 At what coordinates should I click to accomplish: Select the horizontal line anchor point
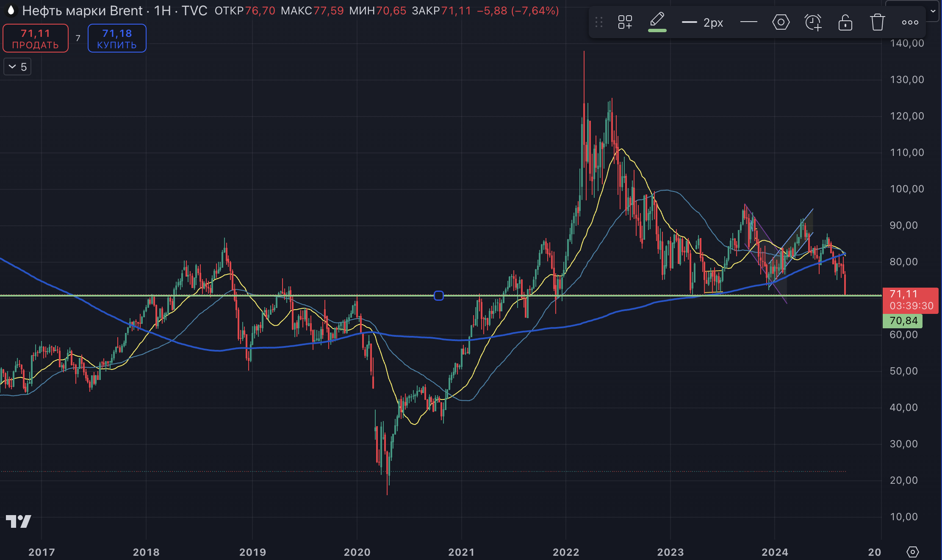439,296
